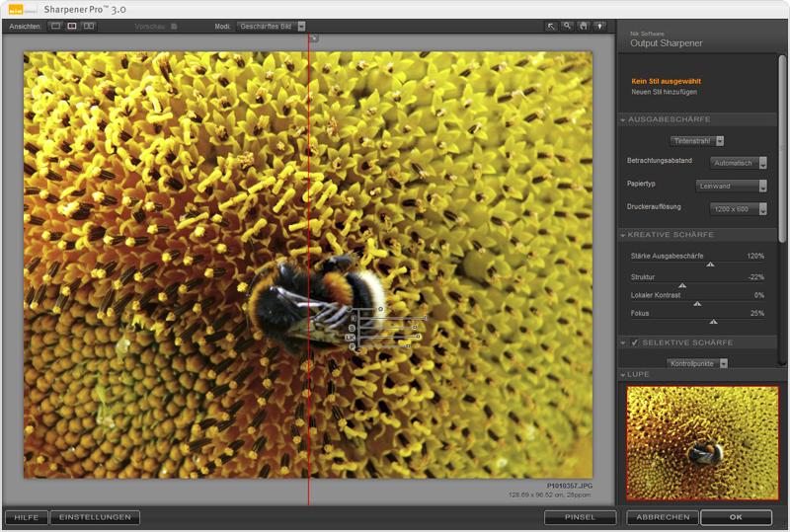
Task: Collapse the Kreative Schärfe section
Action: coord(623,235)
